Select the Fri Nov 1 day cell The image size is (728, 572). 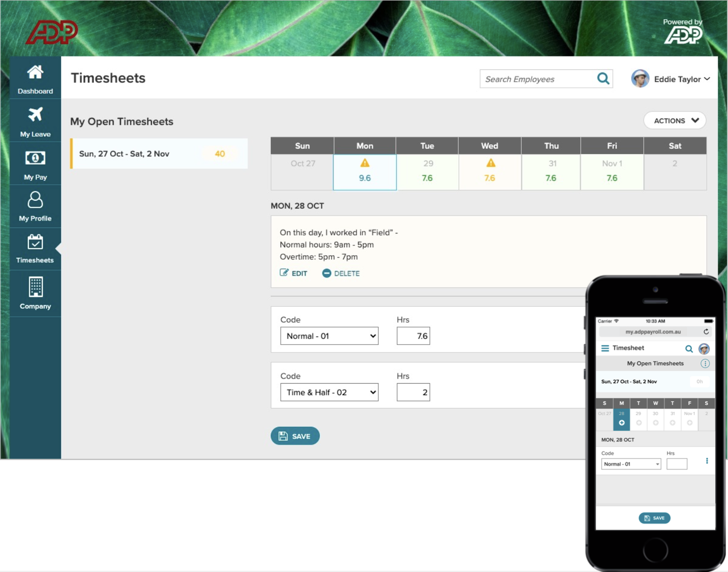pos(612,172)
